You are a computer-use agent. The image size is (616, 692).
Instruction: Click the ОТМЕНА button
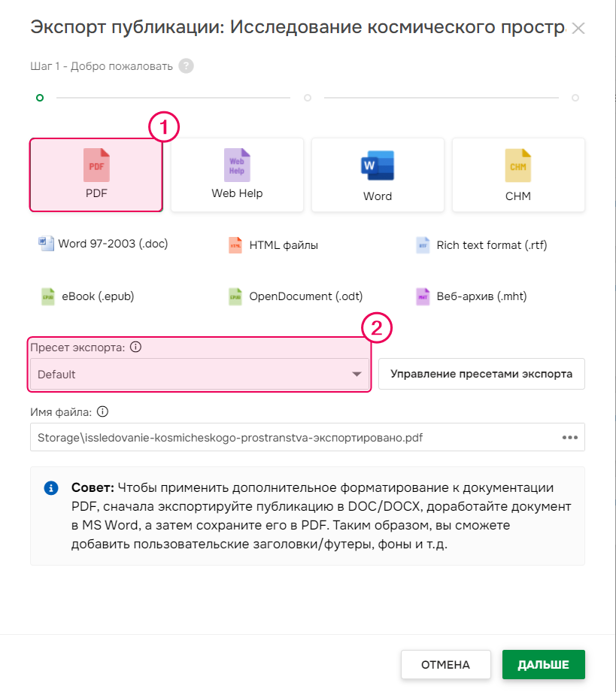(x=445, y=665)
